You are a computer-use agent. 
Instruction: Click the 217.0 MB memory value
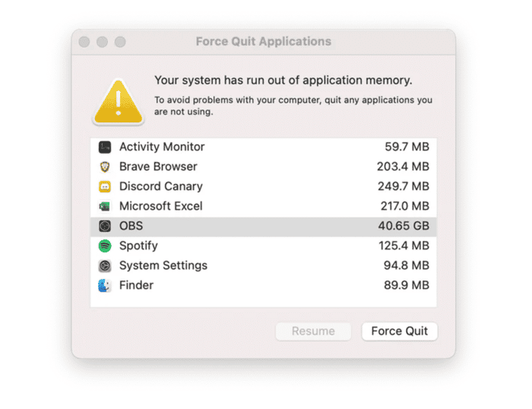[x=405, y=206]
